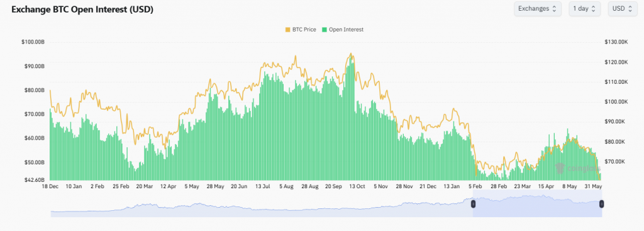This screenshot has height=231, width=644.
Task: Click the '15 Apr' date label
Action: [547, 186]
